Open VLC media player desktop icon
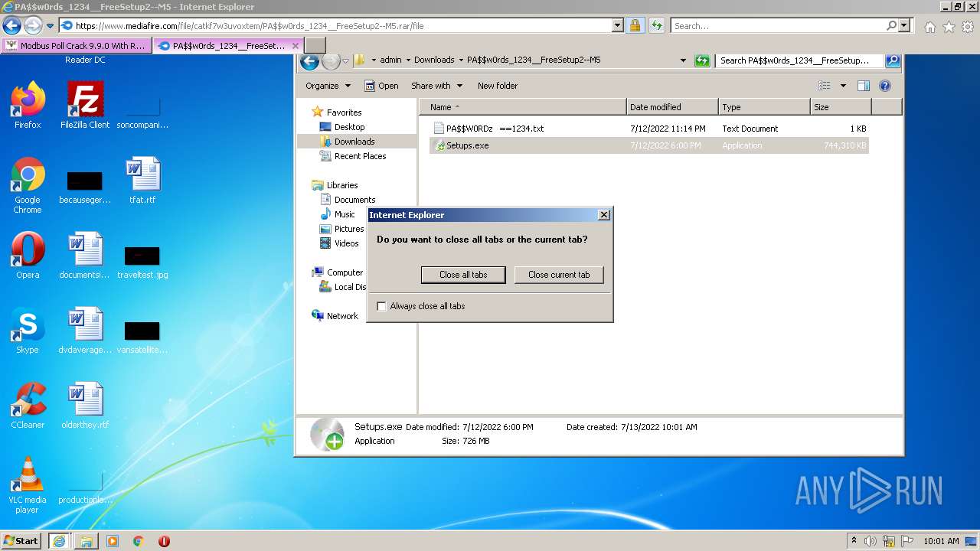The image size is (980, 551). point(28,485)
